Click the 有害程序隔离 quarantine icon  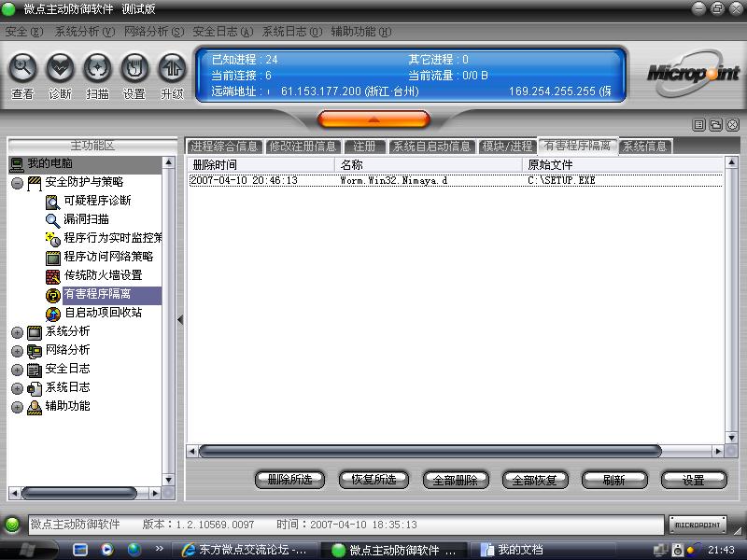coord(52,295)
